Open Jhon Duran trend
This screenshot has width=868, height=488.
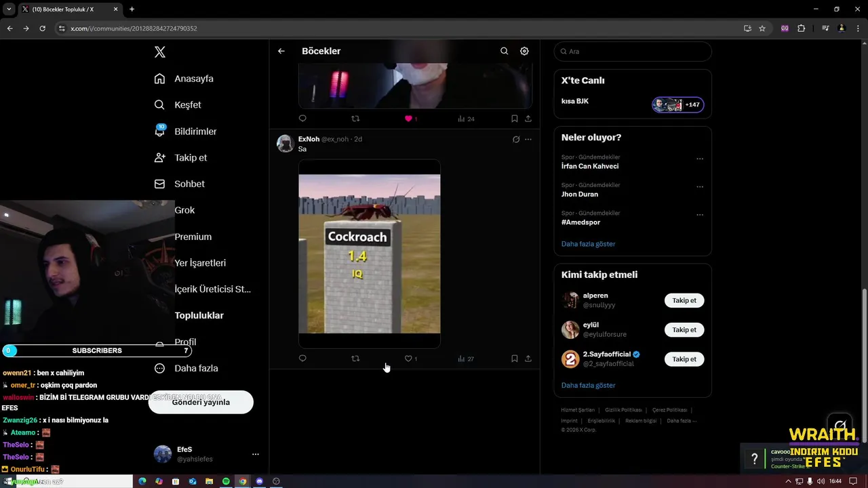coord(580,194)
